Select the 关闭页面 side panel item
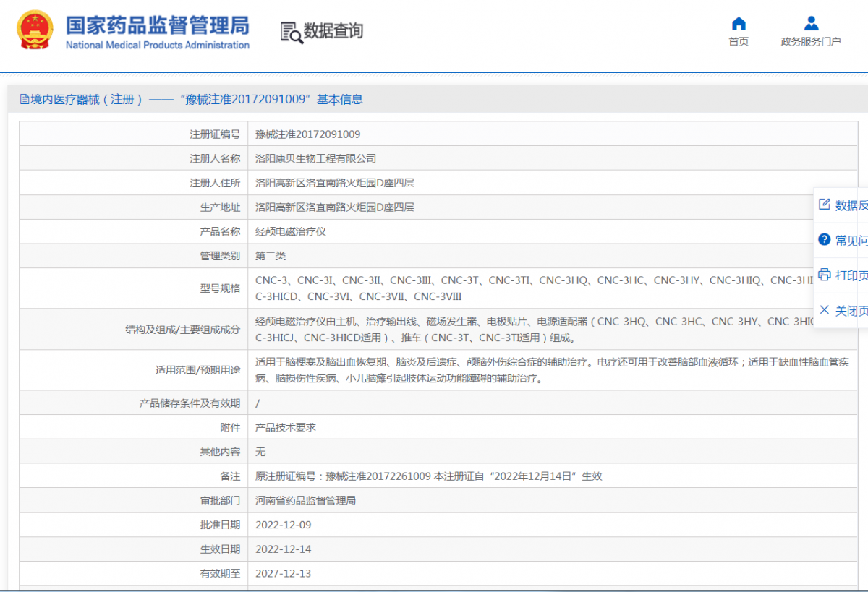The image size is (868, 592). (842, 311)
